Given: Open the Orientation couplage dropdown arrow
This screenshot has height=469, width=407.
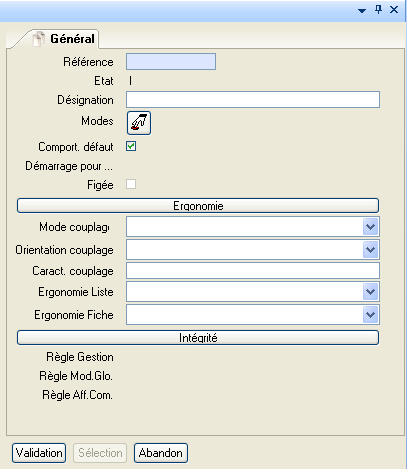Looking at the screenshot, I should [370, 250].
